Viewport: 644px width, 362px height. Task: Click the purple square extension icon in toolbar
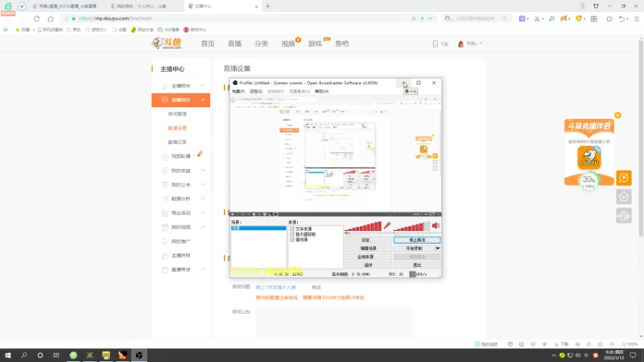(x=522, y=19)
